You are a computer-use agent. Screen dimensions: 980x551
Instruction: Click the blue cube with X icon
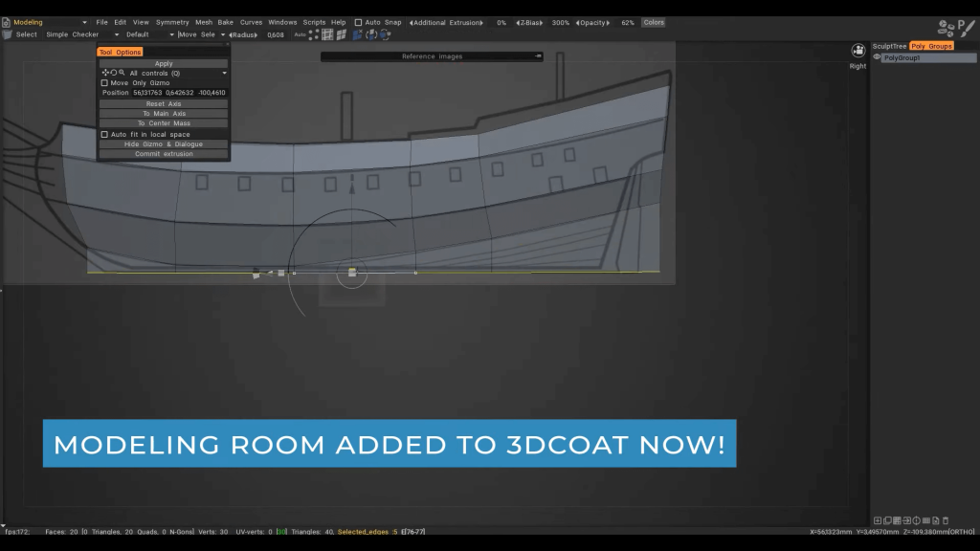click(x=358, y=35)
